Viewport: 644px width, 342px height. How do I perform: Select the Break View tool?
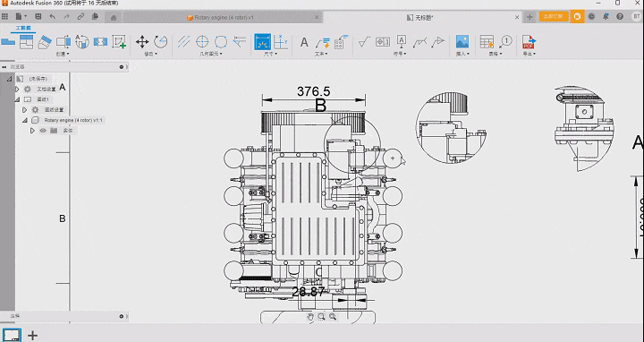[100, 42]
